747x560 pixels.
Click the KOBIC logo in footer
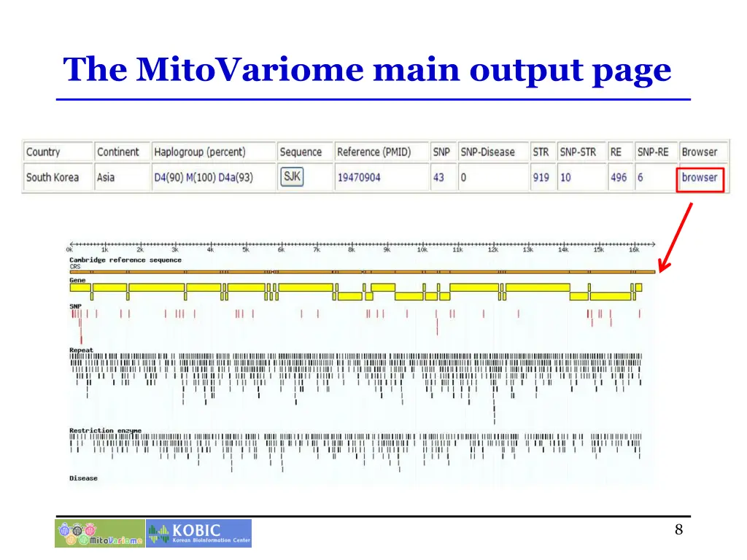pyautogui.click(x=199, y=533)
